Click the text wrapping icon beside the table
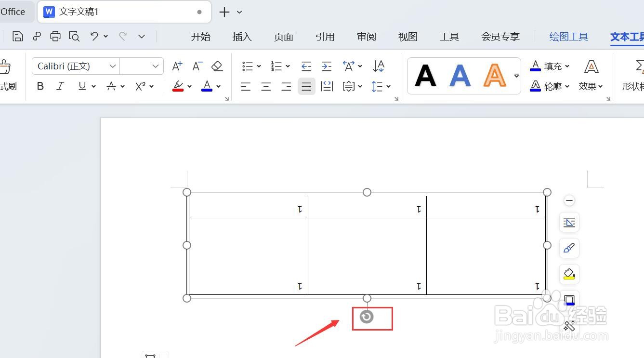 click(569, 222)
